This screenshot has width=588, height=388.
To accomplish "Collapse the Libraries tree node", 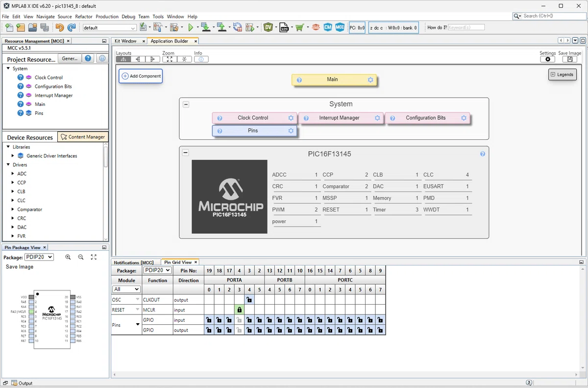I will pos(8,147).
